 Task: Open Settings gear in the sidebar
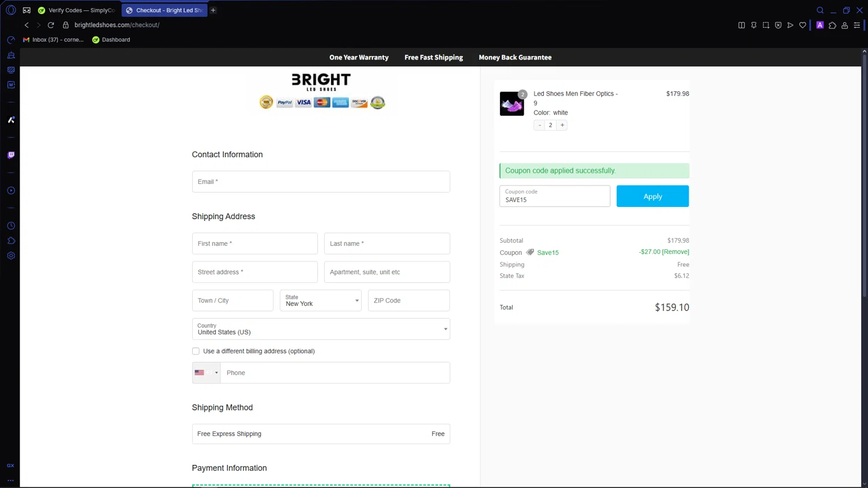(x=11, y=256)
